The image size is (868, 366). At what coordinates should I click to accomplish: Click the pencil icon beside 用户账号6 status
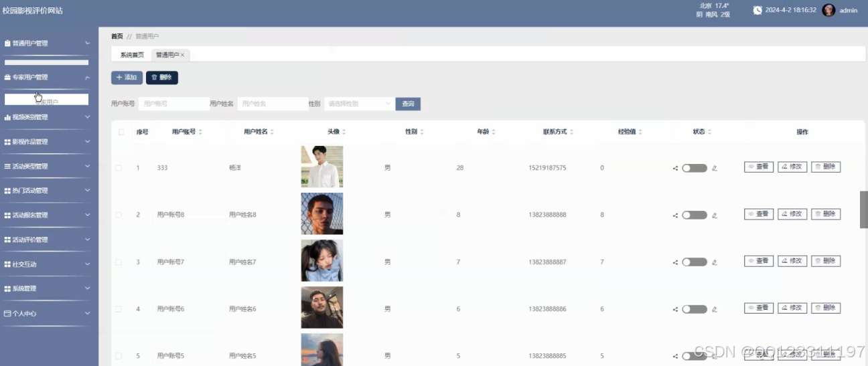[x=714, y=310]
